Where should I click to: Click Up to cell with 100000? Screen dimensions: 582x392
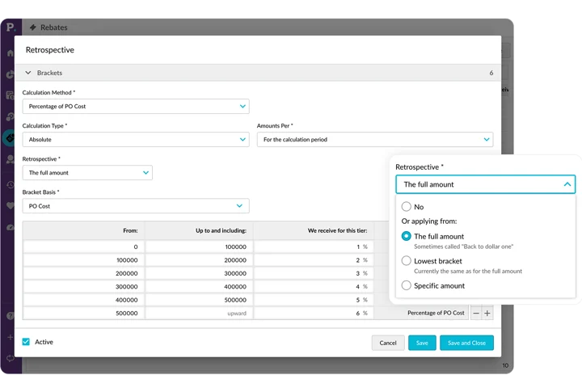coord(200,247)
